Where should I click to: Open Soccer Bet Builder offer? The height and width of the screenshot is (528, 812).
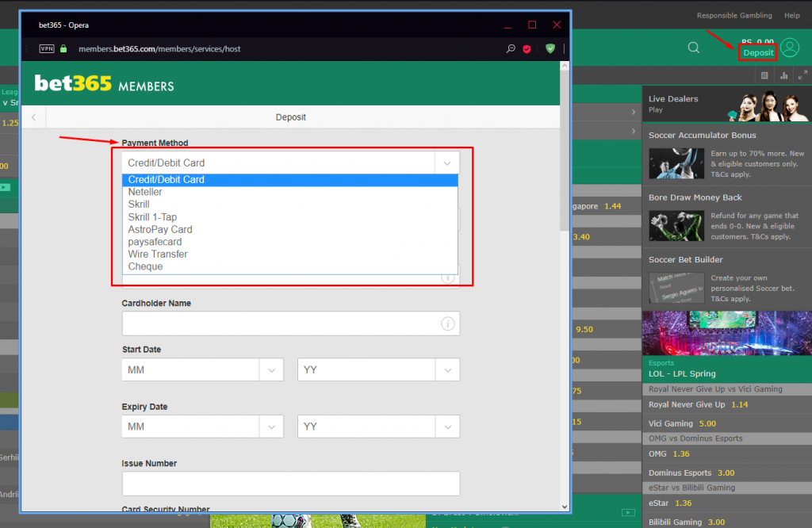click(x=727, y=279)
